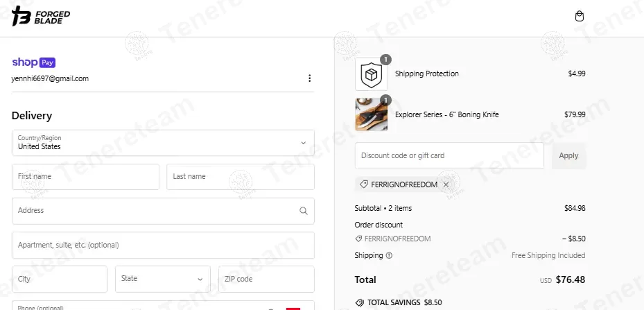Focus the Last name field
This screenshot has height=310, width=644.
[x=241, y=177]
